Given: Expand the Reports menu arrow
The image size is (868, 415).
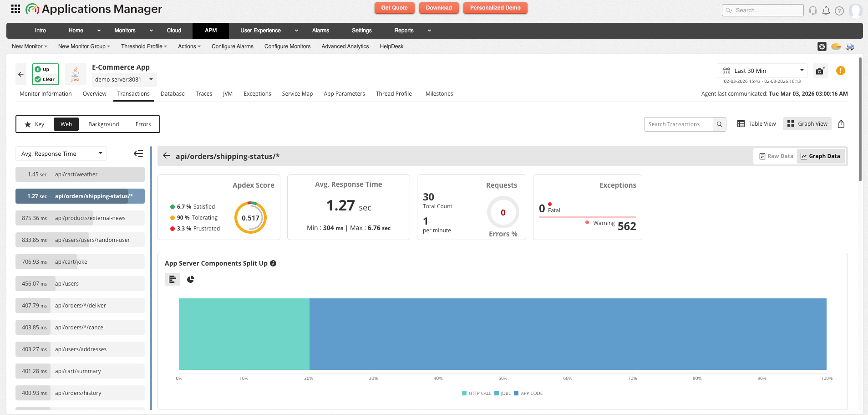Looking at the screenshot, I should (x=429, y=31).
